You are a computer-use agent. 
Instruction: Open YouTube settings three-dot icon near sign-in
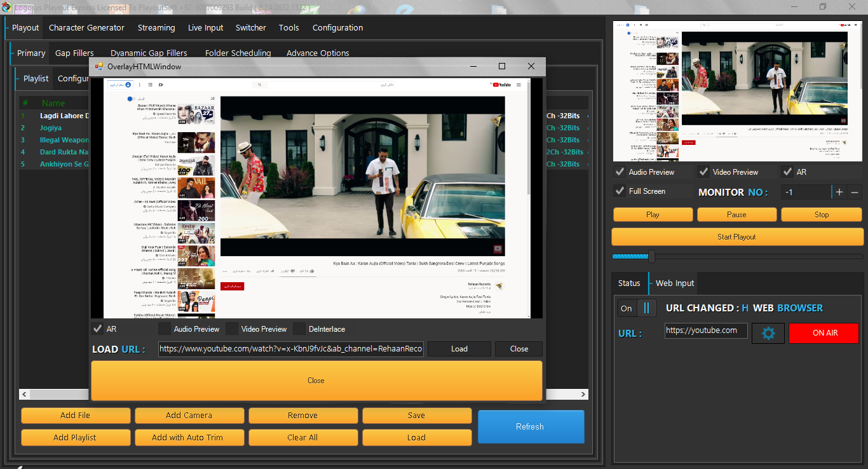(x=139, y=85)
